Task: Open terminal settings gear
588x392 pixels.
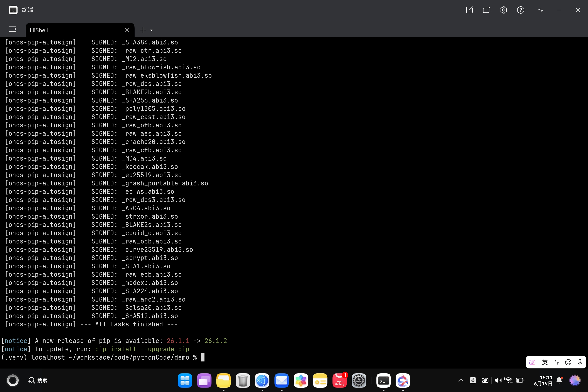Action: pyautogui.click(x=504, y=10)
